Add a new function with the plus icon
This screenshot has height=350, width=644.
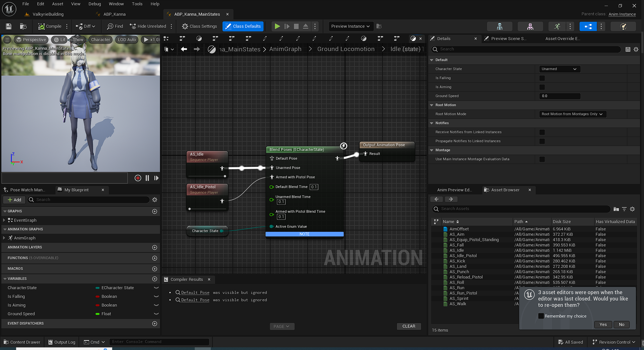point(155,258)
